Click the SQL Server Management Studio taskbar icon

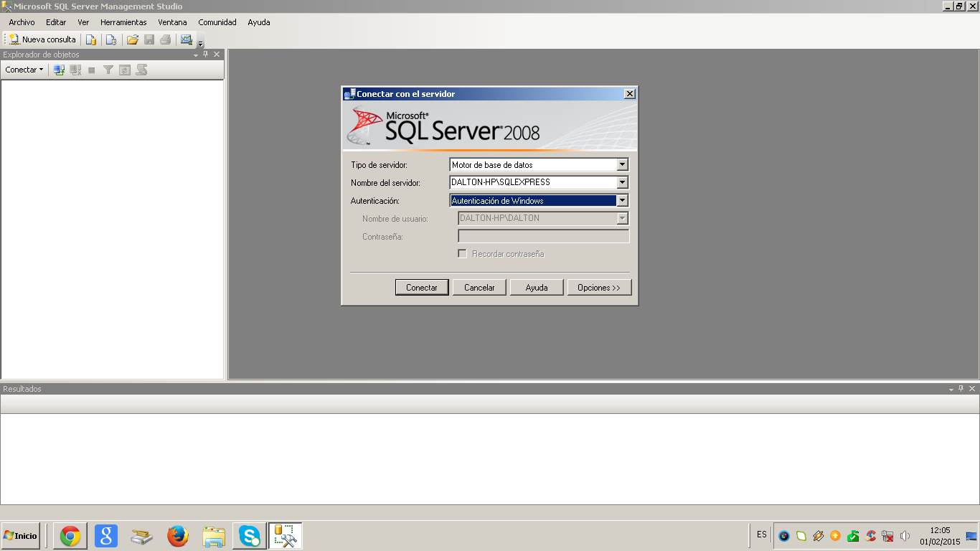coord(286,536)
